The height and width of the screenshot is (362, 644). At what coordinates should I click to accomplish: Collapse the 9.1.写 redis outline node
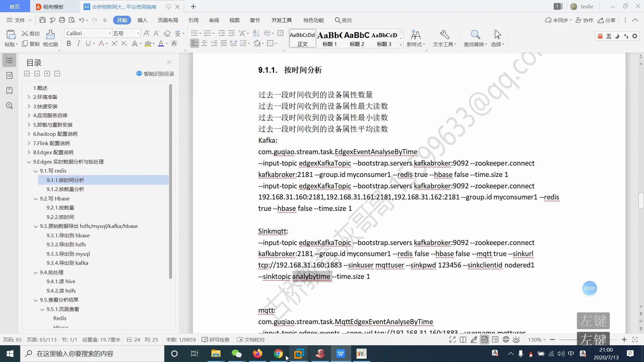pos(36,171)
